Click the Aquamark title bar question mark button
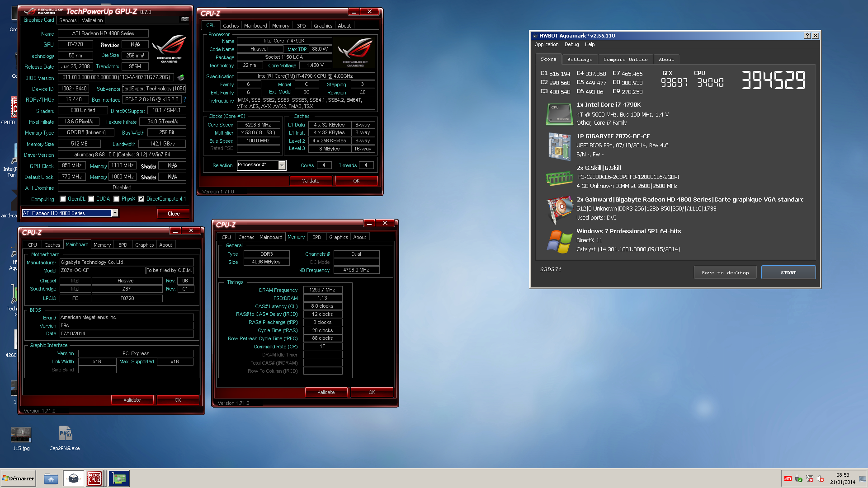The image size is (868, 488). 807,36
